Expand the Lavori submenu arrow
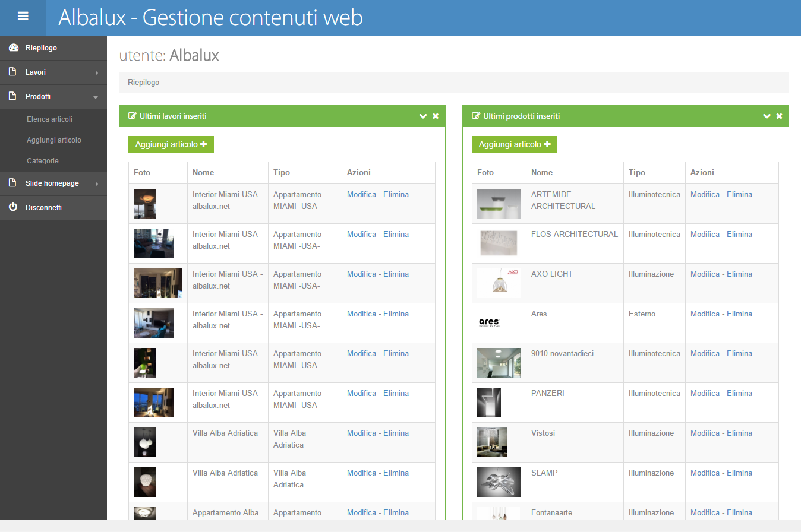 (x=96, y=73)
